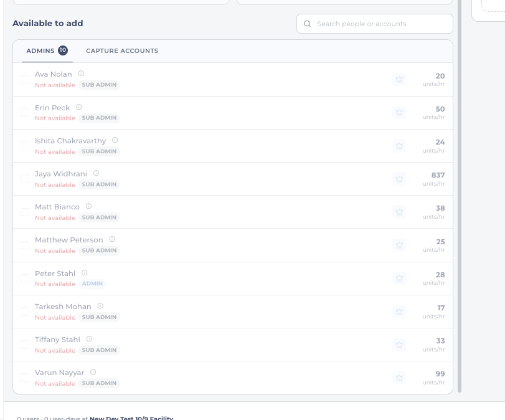Click SUB ADMIN badge for Varun Nayyar
Viewport: 505px width, 420px height.
99,383
